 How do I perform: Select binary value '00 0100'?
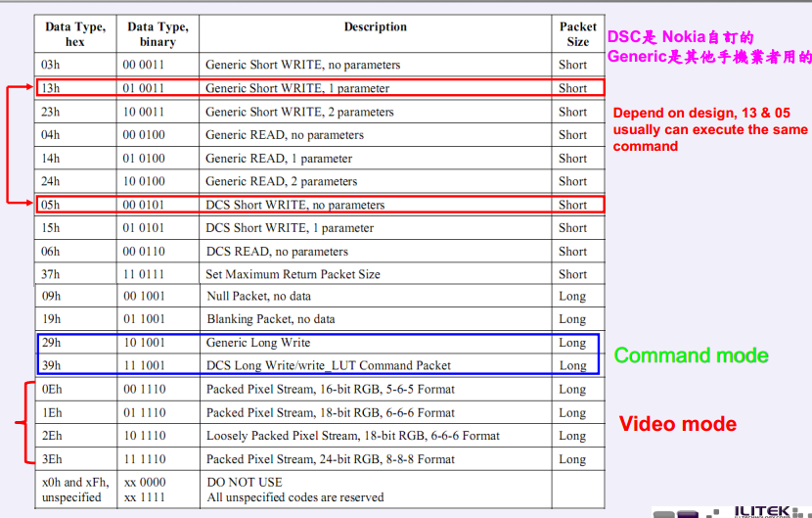coord(144,135)
